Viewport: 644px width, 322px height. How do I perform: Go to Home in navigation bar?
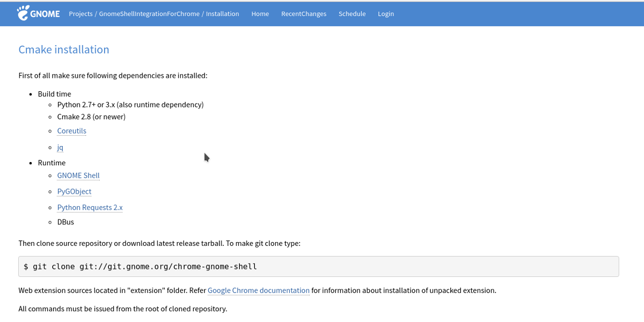coord(260,14)
